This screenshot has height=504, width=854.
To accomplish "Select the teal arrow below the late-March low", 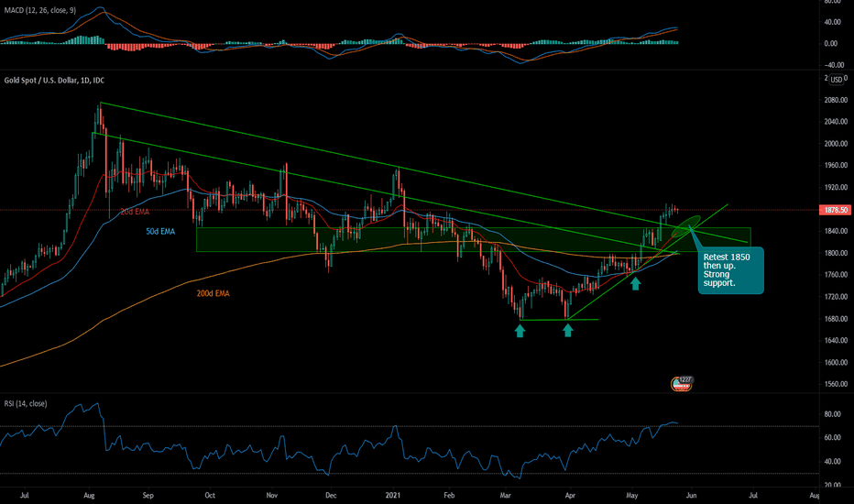I will (x=568, y=330).
